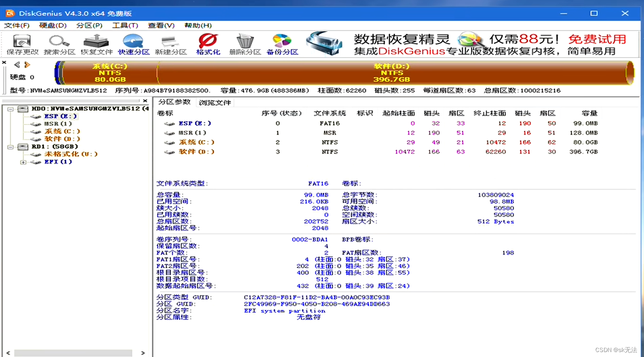
Task: Collapse the RD1 (58GB) tree node
Action: (10, 147)
